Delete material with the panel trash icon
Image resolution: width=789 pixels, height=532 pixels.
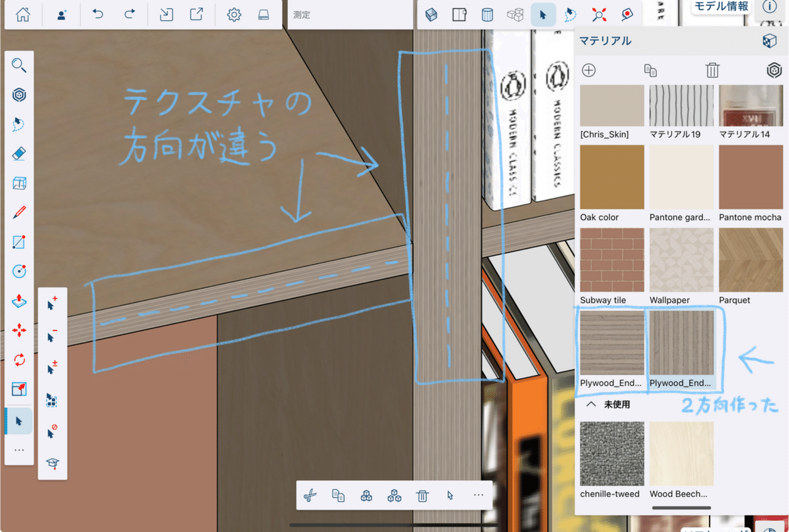713,70
